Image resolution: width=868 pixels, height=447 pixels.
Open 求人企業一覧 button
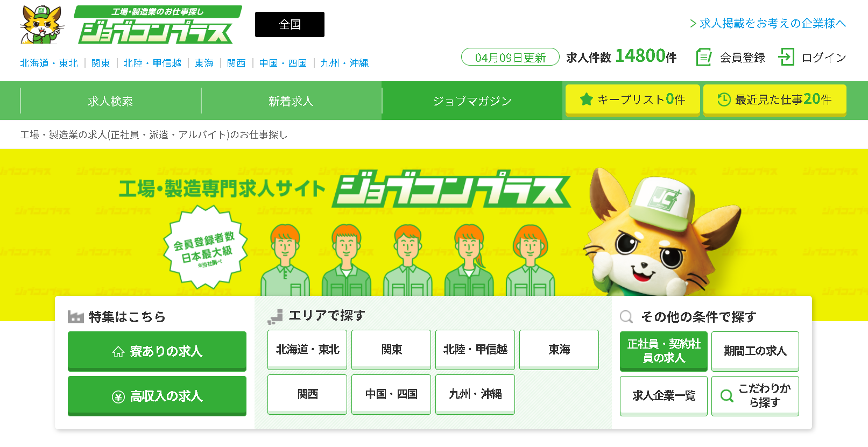point(664,396)
